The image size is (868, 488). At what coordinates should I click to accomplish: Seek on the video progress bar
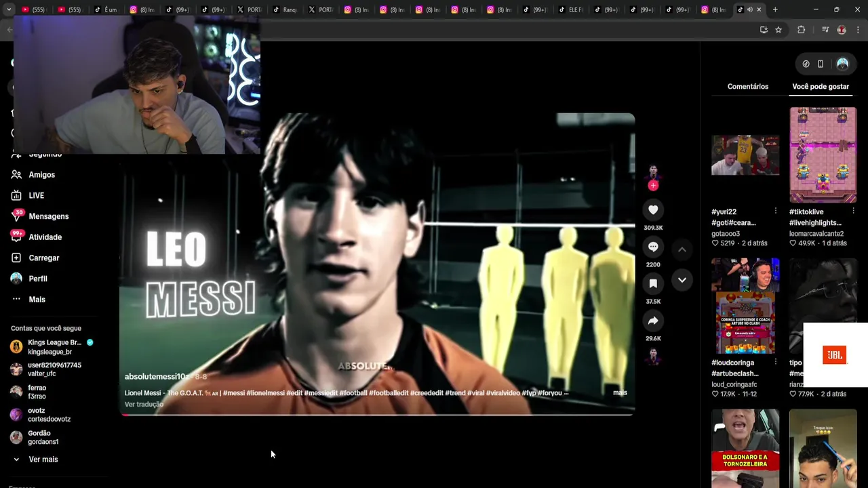tap(377, 414)
